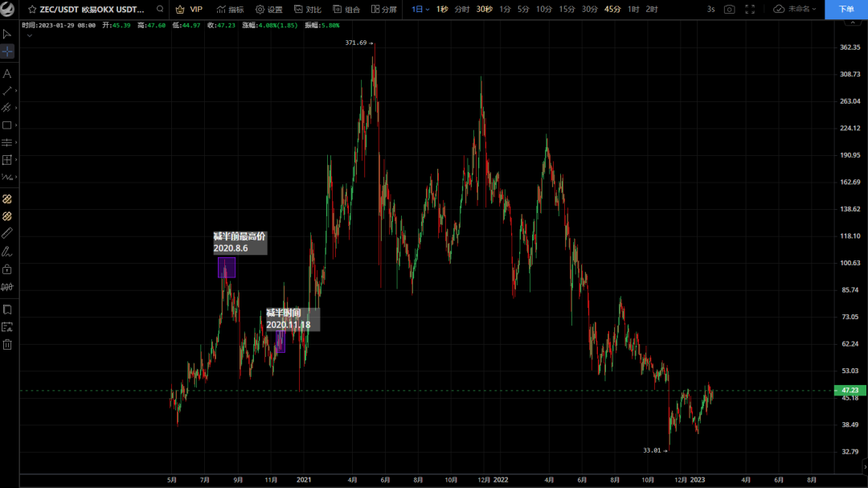Enter fullscreen chart mode
Image resolution: width=868 pixels, height=488 pixels.
pos(750,9)
